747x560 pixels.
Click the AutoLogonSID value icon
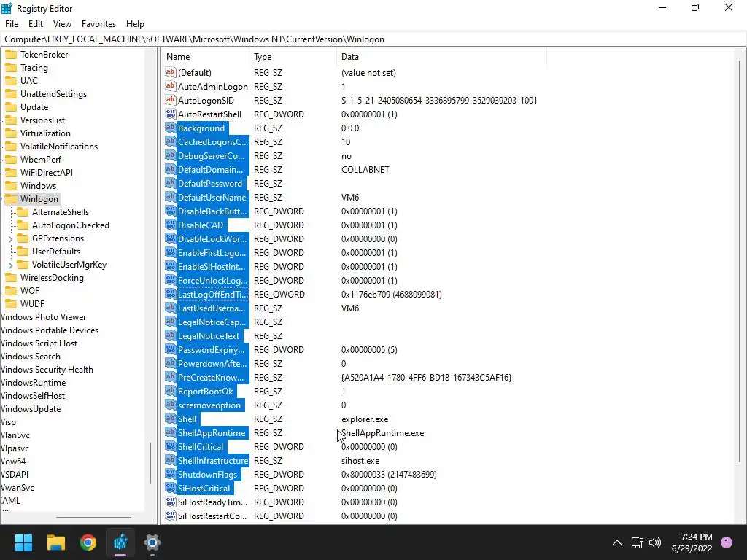(x=171, y=100)
